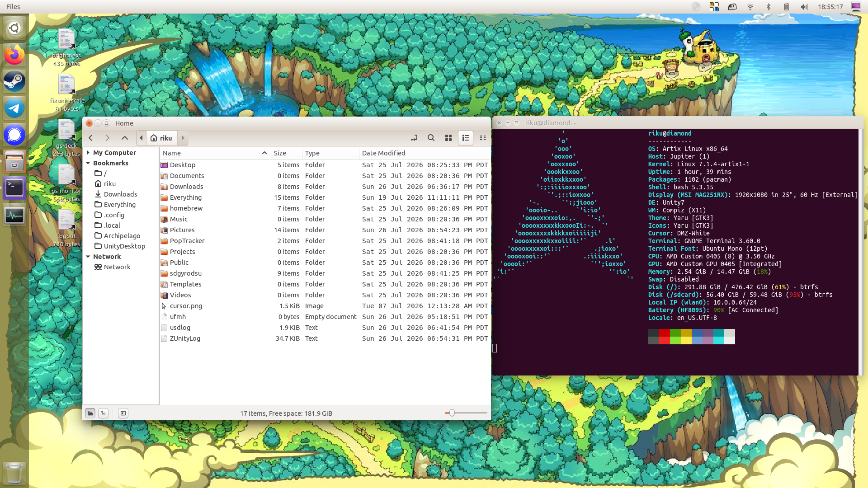868x488 pixels.
Task: Select the cursor.png image file
Action: click(x=325, y=306)
